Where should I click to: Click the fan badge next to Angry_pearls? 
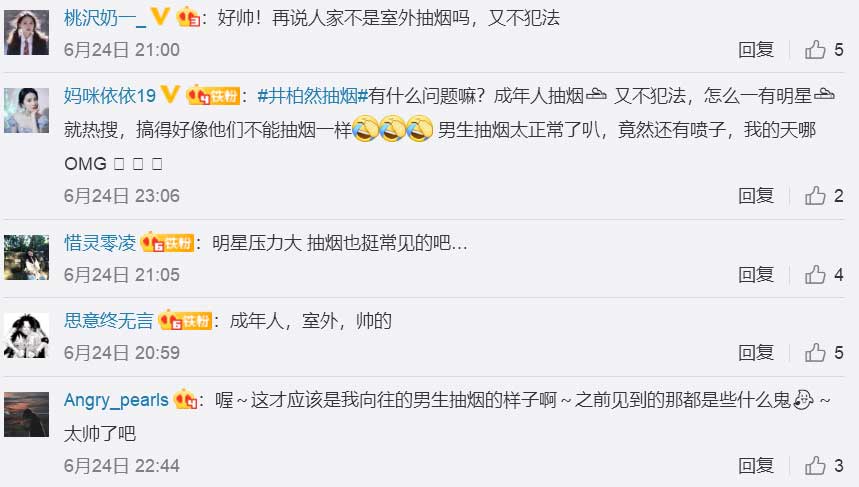pos(185,399)
